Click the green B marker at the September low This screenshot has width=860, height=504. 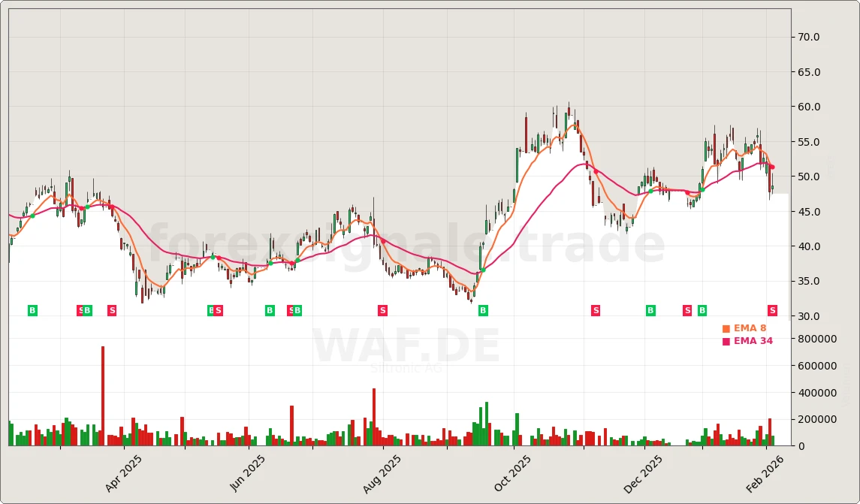483,309
